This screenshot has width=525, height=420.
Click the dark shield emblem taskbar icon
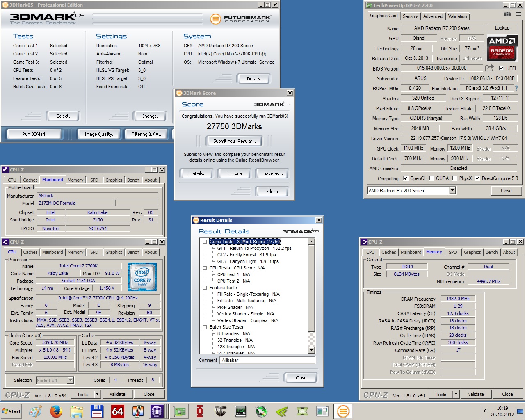[220, 411]
